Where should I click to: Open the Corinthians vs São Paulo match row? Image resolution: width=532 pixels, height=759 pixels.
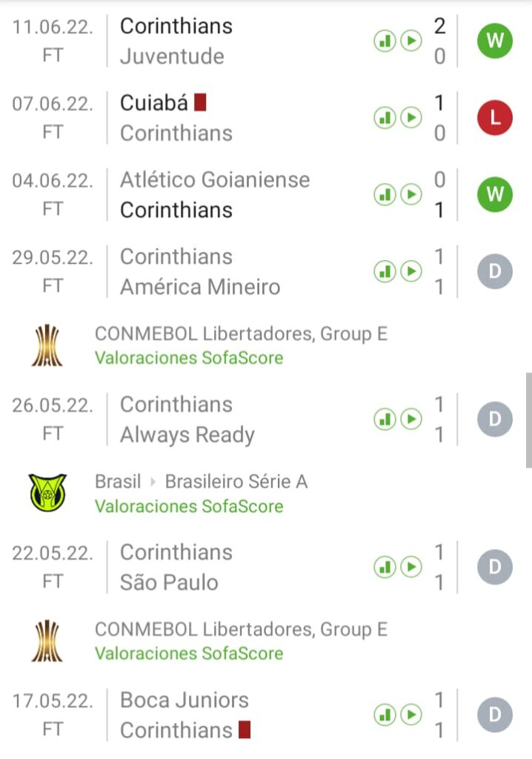(222, 567)
